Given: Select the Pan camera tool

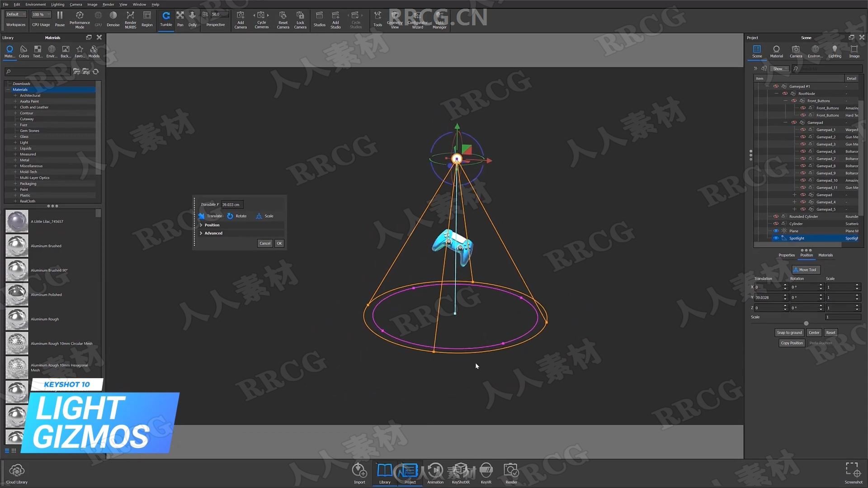Looking at the screenshot, I should click(x=180, y=19).
